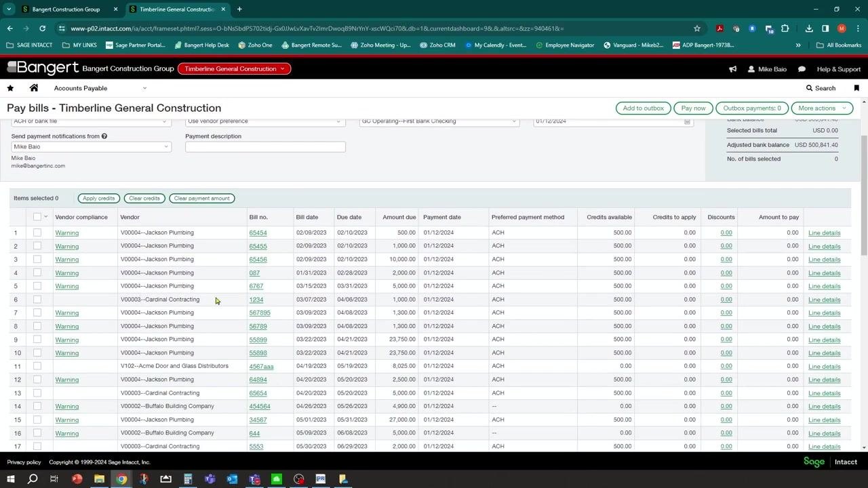Viewport: 868px width, 488px height.
Task: Click the page vertical scrollbar
Action: (x=864, y=197)
